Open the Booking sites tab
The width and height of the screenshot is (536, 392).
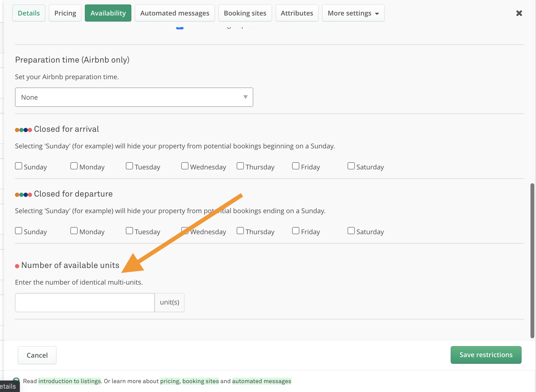click(245, 13)
